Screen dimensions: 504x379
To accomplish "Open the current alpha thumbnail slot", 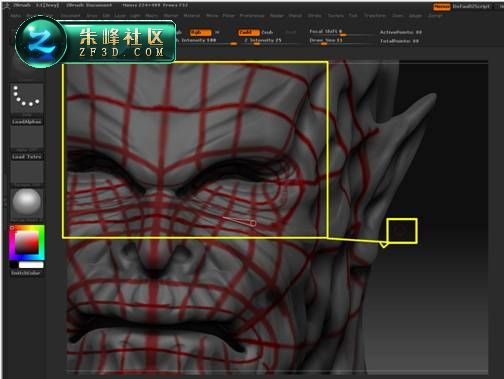I will pyautogui.click(x=27, y=138).
